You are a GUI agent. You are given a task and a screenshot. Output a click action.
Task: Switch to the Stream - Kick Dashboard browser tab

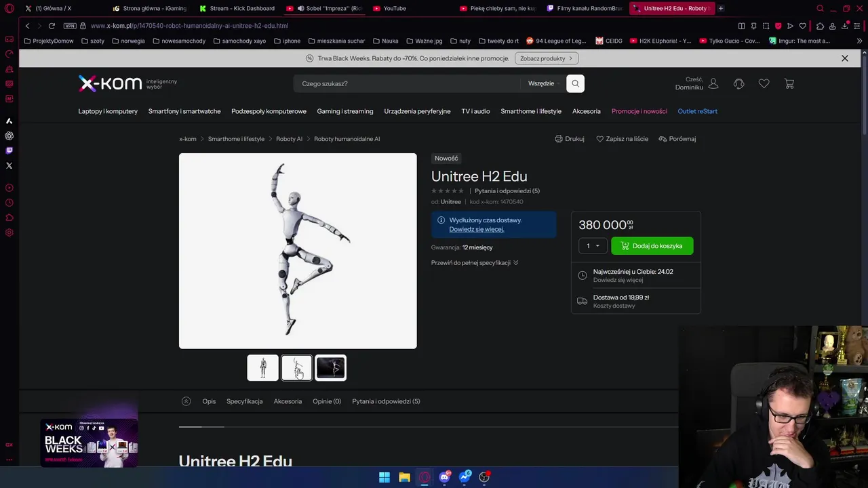click(x=237, y=8)
